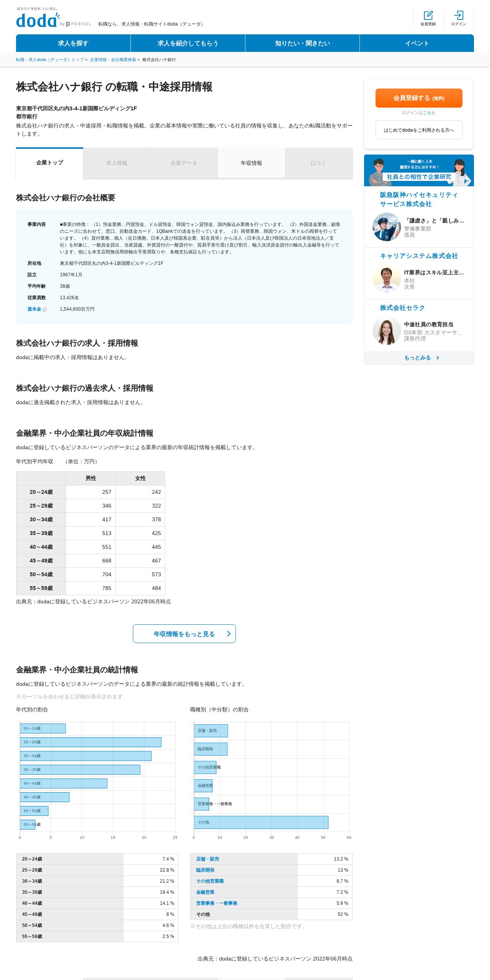The height and width of the screenshot is (980, 490).
Task: Open the 求人を紹介してもらう menu
Action: point(188,43)
